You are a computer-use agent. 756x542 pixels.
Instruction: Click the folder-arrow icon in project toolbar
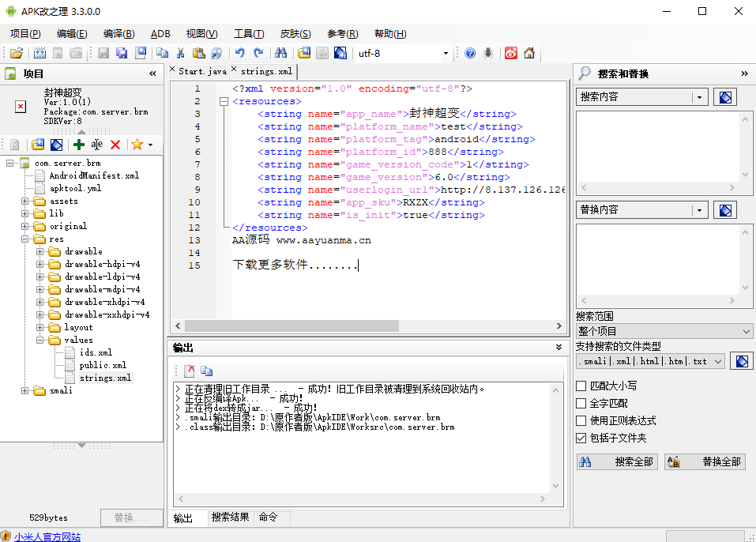pos(38,144)
